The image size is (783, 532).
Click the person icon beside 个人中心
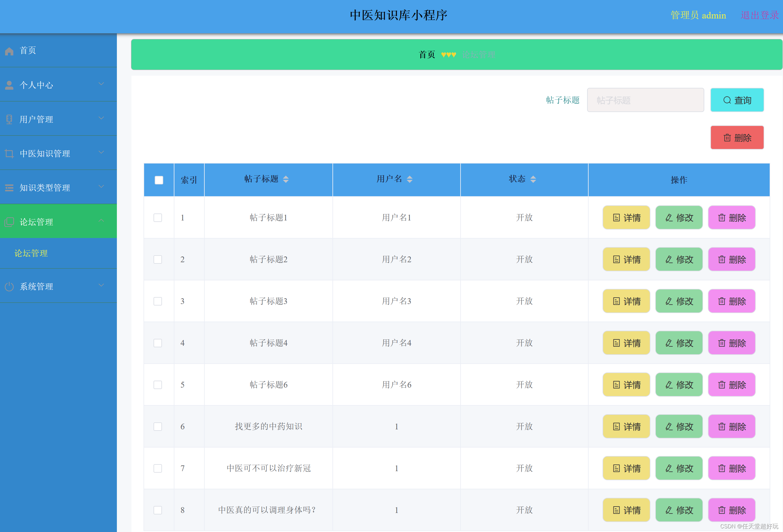point(9,85)
